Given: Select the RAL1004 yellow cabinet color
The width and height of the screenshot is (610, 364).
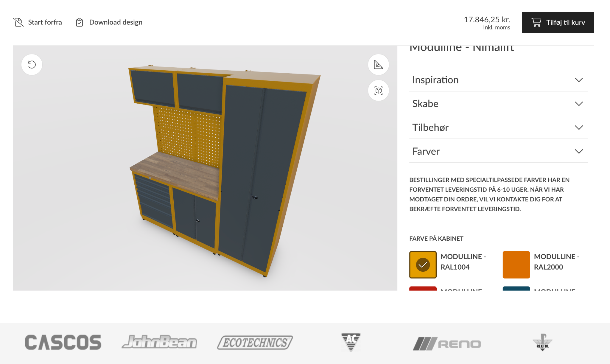Looking at the screenshot, I should point(423,265).
